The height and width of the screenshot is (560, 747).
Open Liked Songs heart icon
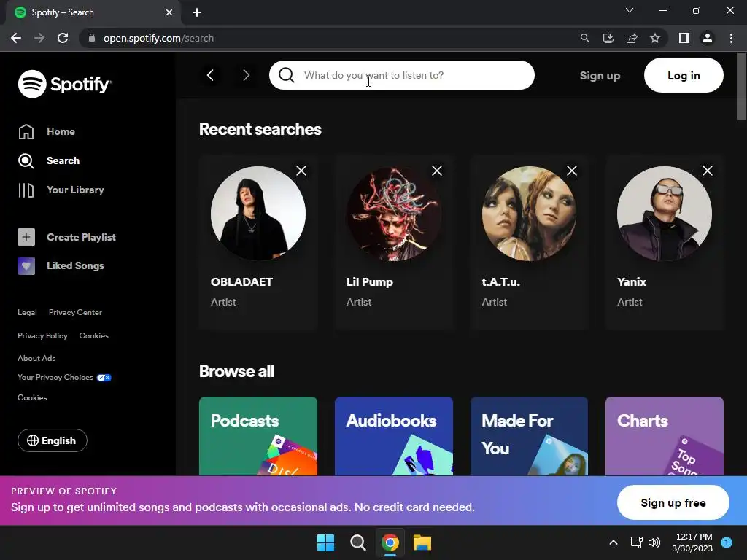(x=26, y=265)
